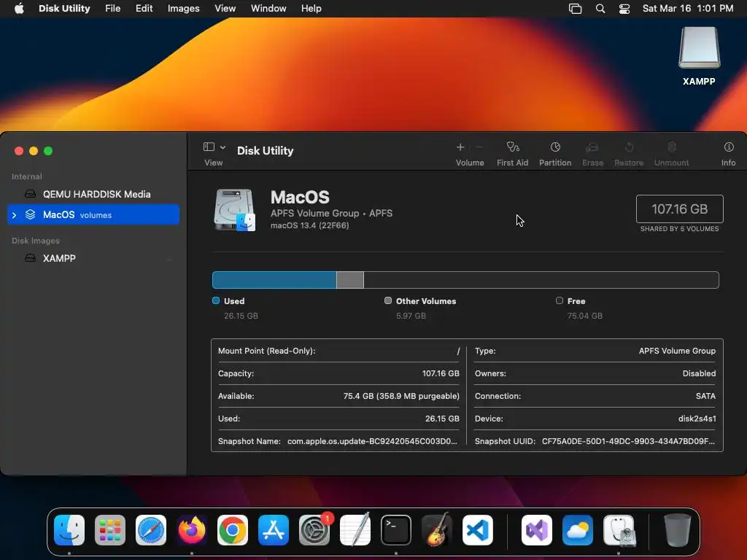The width and height of the screenshot is (747, 560).
Task: Open Terminal from the Dock
Action: 396,529
